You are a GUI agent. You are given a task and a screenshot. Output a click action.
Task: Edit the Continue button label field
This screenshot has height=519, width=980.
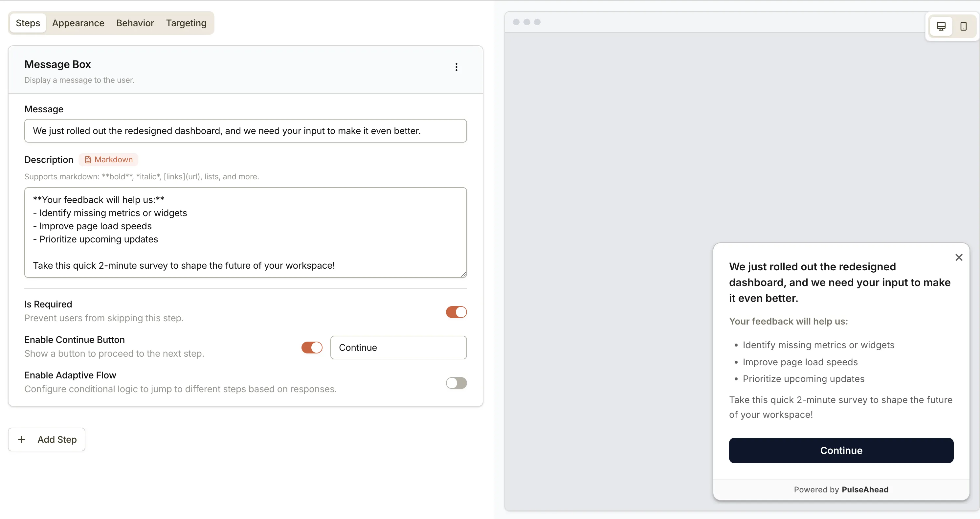(x=398, y=348)
